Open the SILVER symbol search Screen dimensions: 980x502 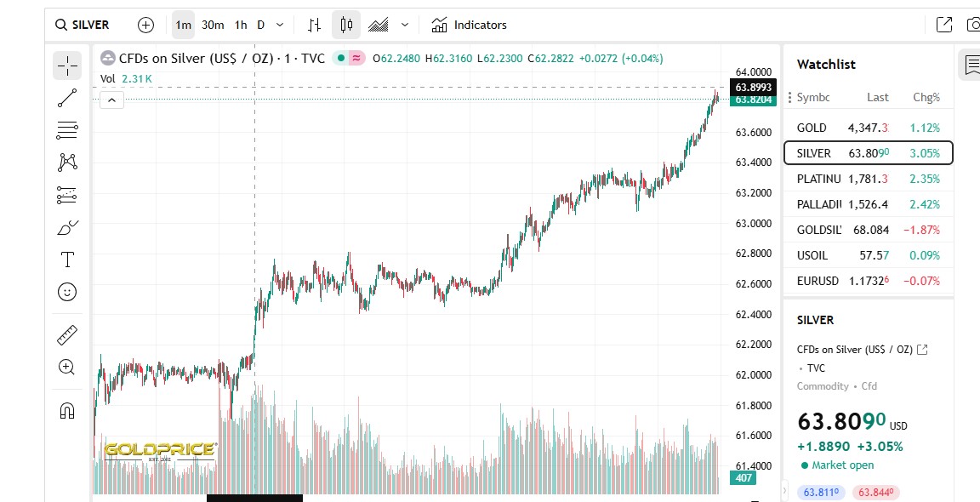(82, 25)
